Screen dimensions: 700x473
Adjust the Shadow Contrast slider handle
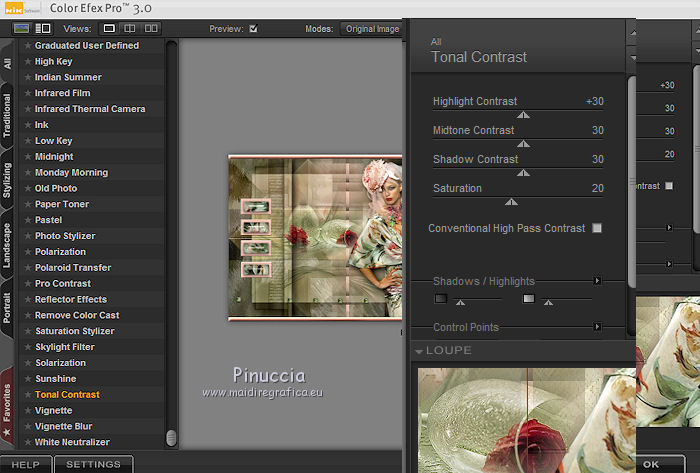tap(523, 173)
